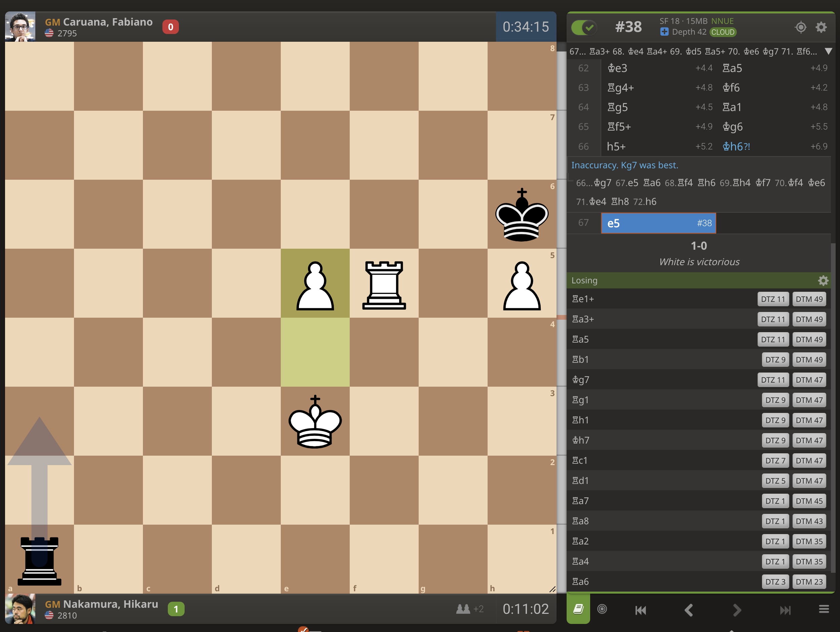
Task: Step back one move arrow
Action: click(688, 610)
